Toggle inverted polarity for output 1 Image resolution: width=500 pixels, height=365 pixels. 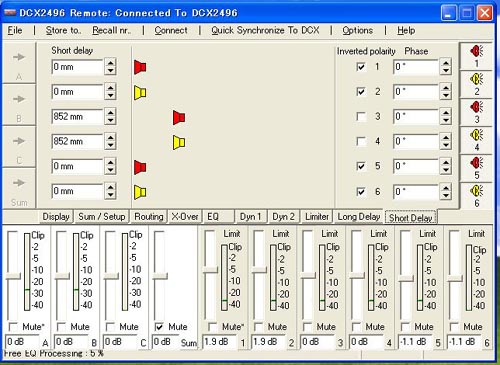click(361, 67)
